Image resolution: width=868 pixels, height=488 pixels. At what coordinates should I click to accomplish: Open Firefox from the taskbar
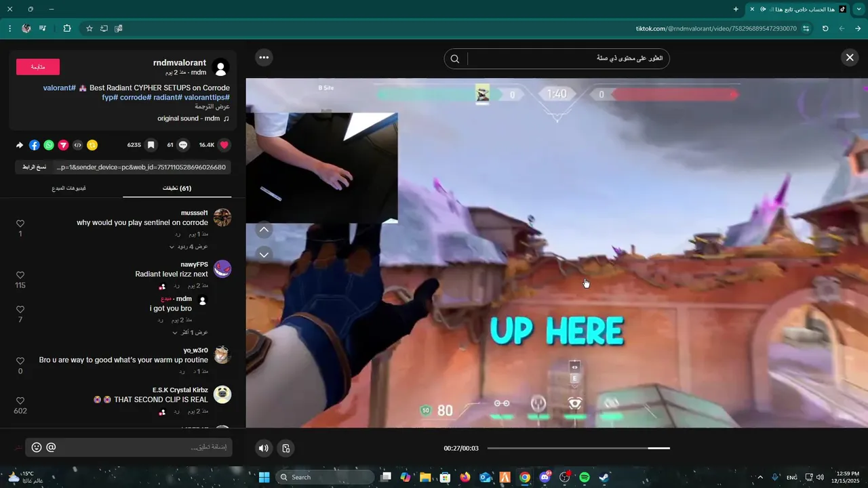point(465,477)
